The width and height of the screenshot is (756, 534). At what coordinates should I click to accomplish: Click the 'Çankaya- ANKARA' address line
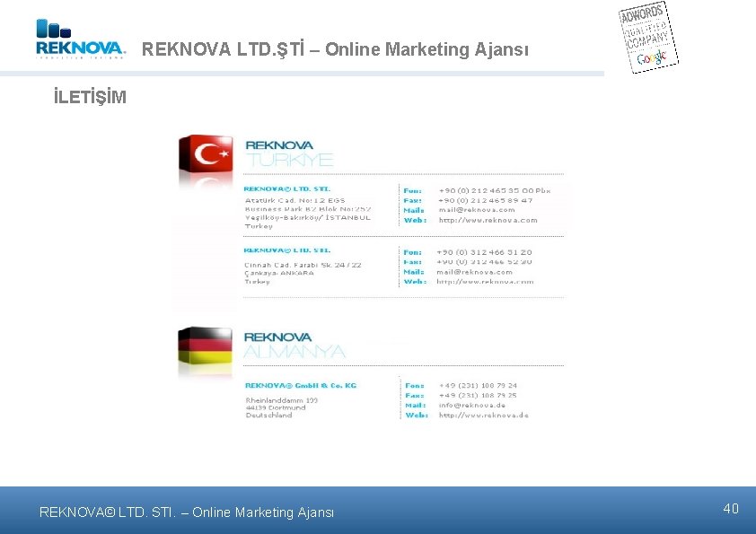pos(279,273)
